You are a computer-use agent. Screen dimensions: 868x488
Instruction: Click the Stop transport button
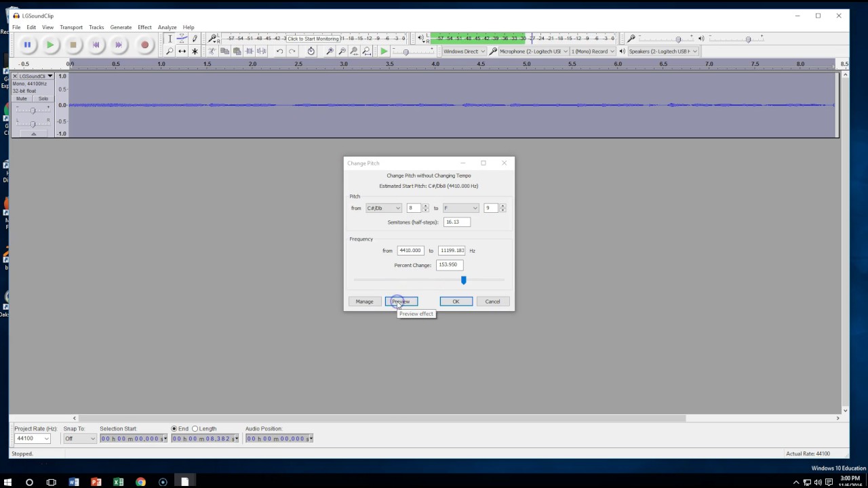click(73, 45)
